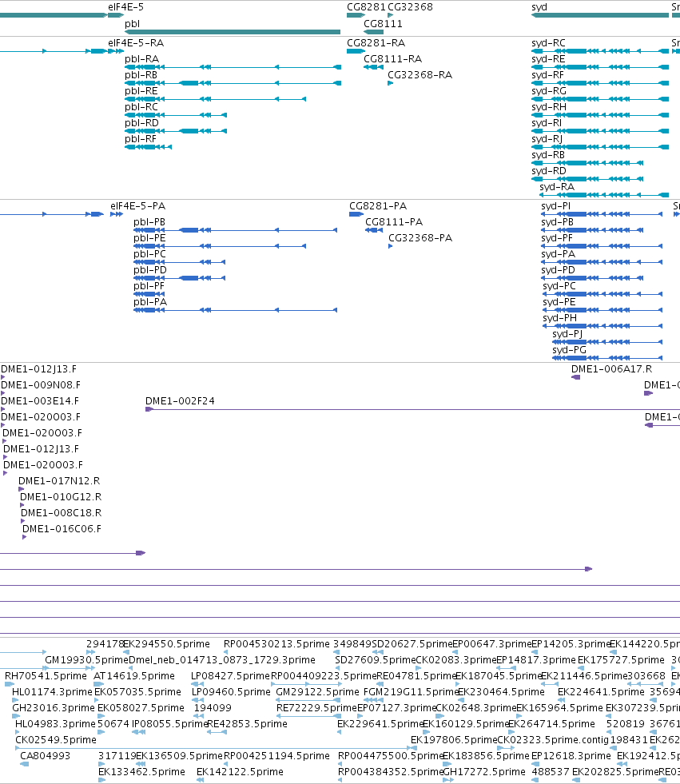Select transcript eIF4E-5-RA
The height and width of the screenshot is (784, 680).
coord(136,43)
